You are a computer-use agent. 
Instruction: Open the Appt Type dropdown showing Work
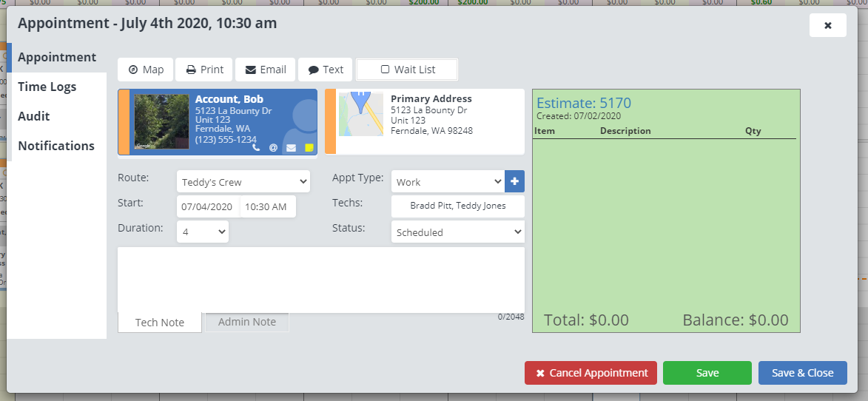point(448,182)
